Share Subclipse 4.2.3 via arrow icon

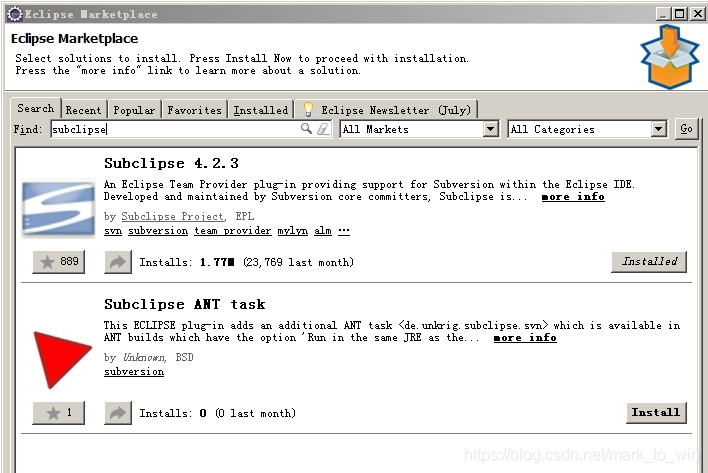click(x=118, y=262)
